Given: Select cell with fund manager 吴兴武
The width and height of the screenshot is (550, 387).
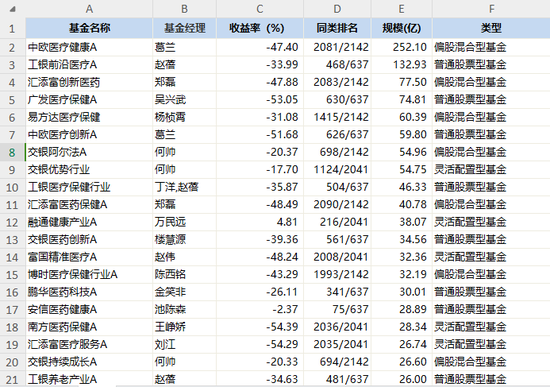Looking at the screenshot, I should 185,100.
